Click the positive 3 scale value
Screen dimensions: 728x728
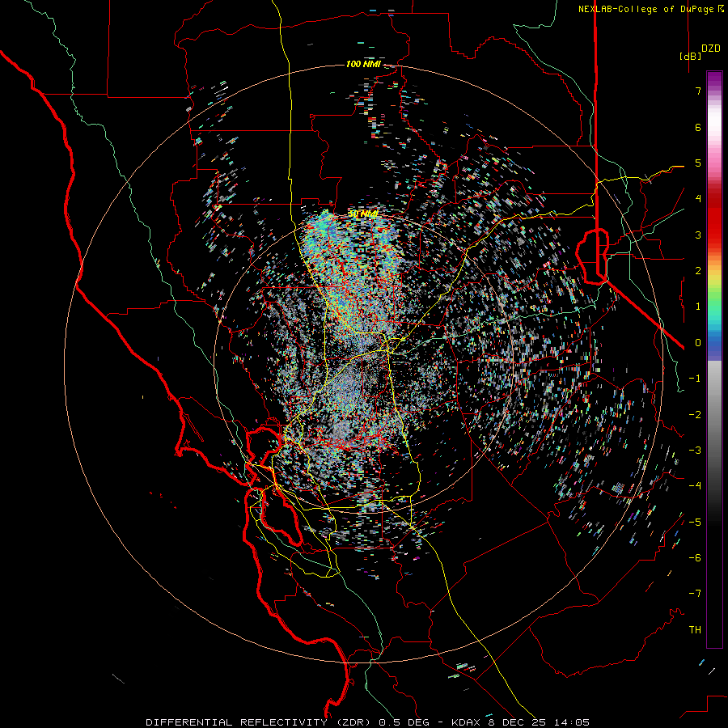pos(698,235)
